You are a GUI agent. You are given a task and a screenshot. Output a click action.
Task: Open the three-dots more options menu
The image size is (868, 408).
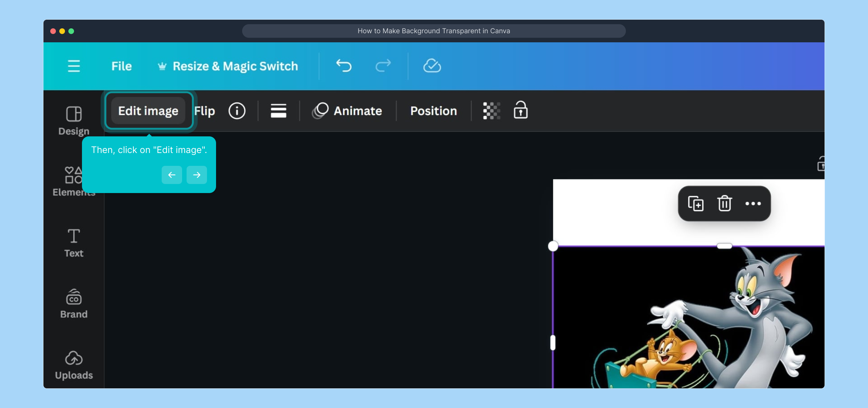[x=753, y=204]
